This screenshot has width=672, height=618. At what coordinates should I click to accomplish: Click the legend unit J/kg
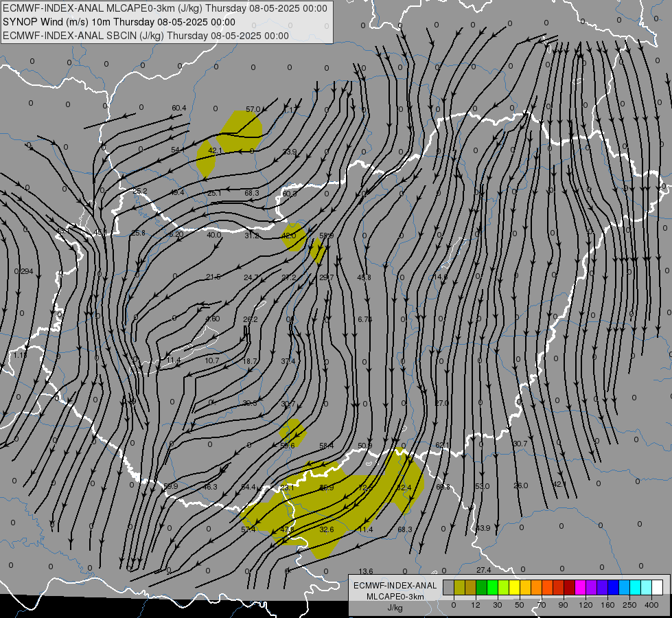(395, 608)
